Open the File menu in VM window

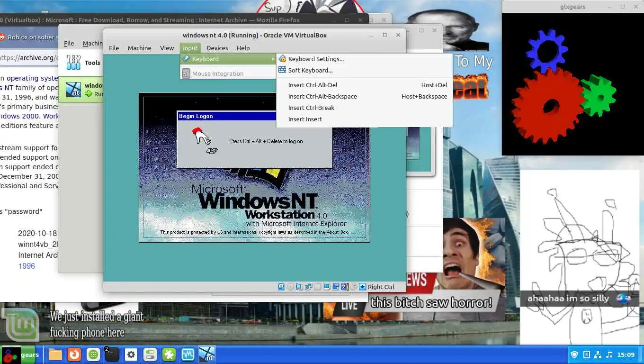(114, 48)
